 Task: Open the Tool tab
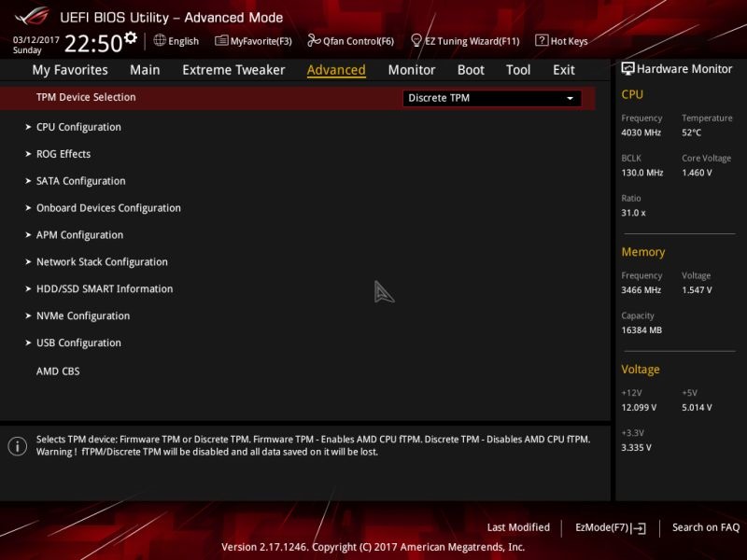[518, 70]
